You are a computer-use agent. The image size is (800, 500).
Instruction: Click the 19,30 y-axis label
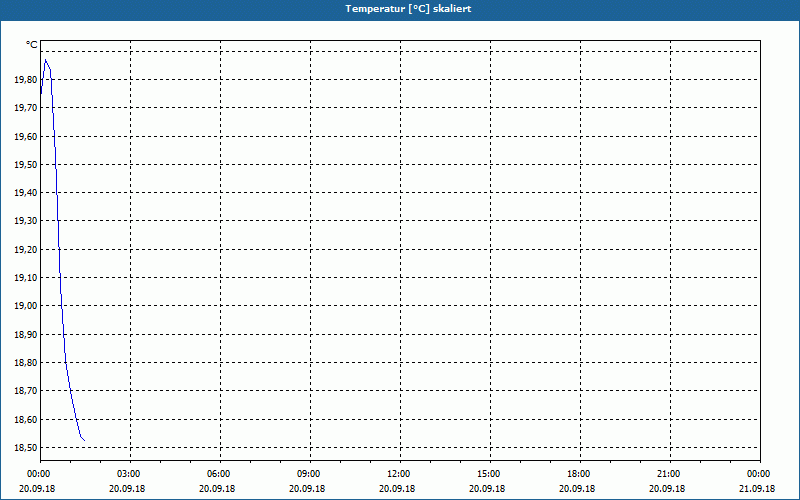coord(26,221)
